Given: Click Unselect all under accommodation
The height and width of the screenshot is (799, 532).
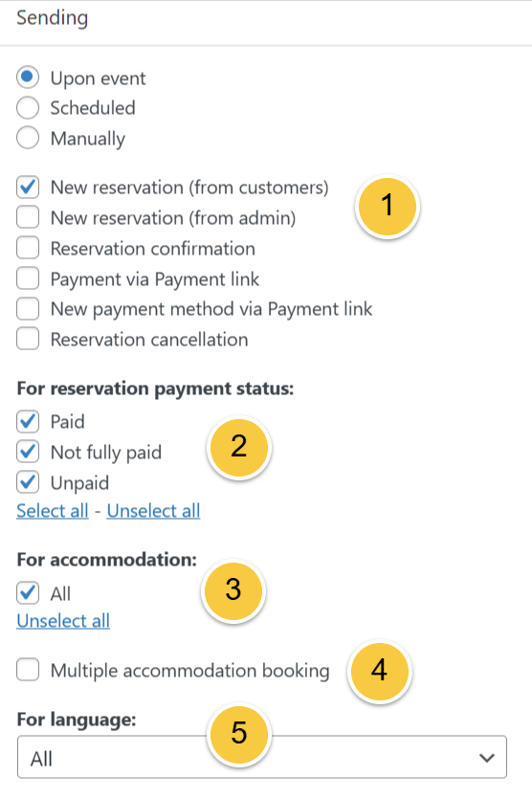Looking at the screenshot, I should pyautogui.click(x=63, y=621).
